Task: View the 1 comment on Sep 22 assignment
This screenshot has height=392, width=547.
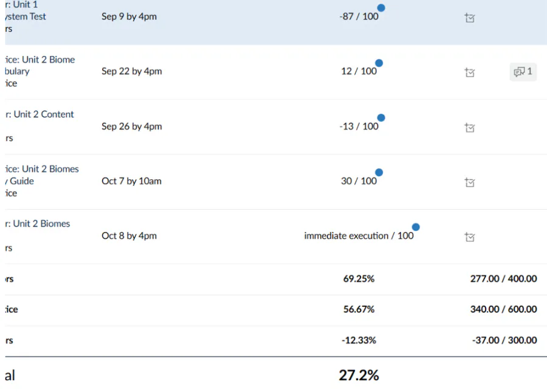Action: [x=523, y=72]
